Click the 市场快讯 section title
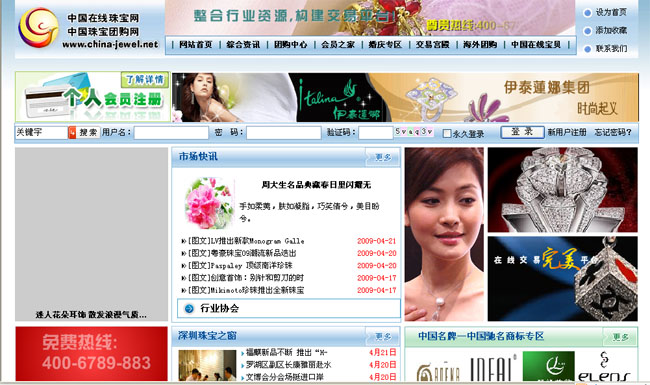The height and width of the screenshot is (385, 650). 198,157
